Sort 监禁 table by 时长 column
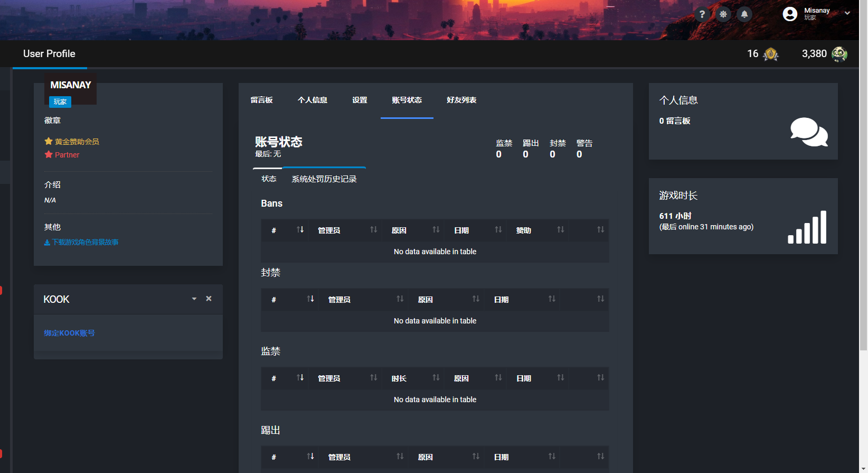The height and width of the screenshot is (473, 868). tap(412, 378)
